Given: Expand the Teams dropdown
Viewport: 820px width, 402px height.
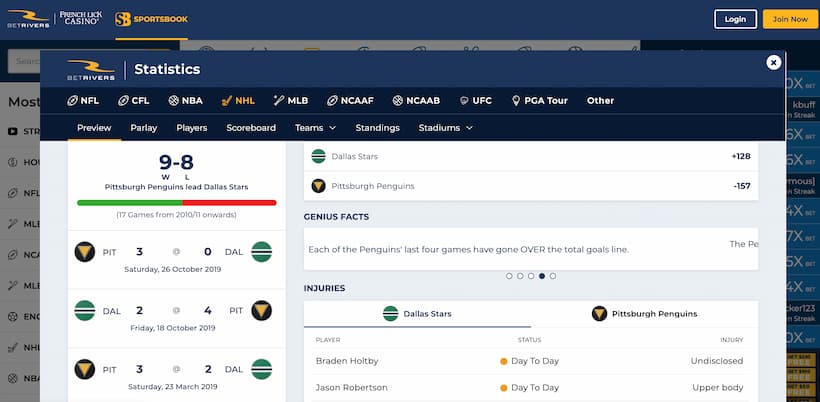Looking at the screenshot, I should pyautogui.click(x=315, y=128).
